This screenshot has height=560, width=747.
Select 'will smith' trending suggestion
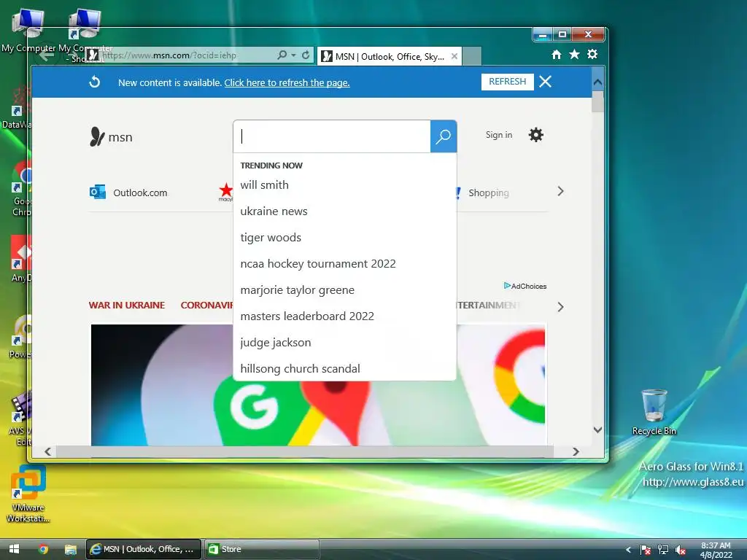click(x=344, y=184)
